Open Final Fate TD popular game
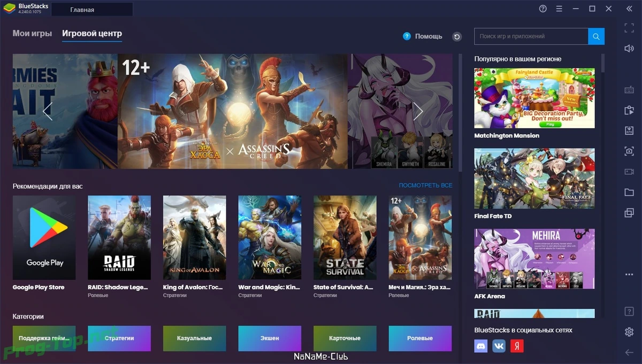The width and height of the screenshot is (642, 364). [x=534, y=178]
